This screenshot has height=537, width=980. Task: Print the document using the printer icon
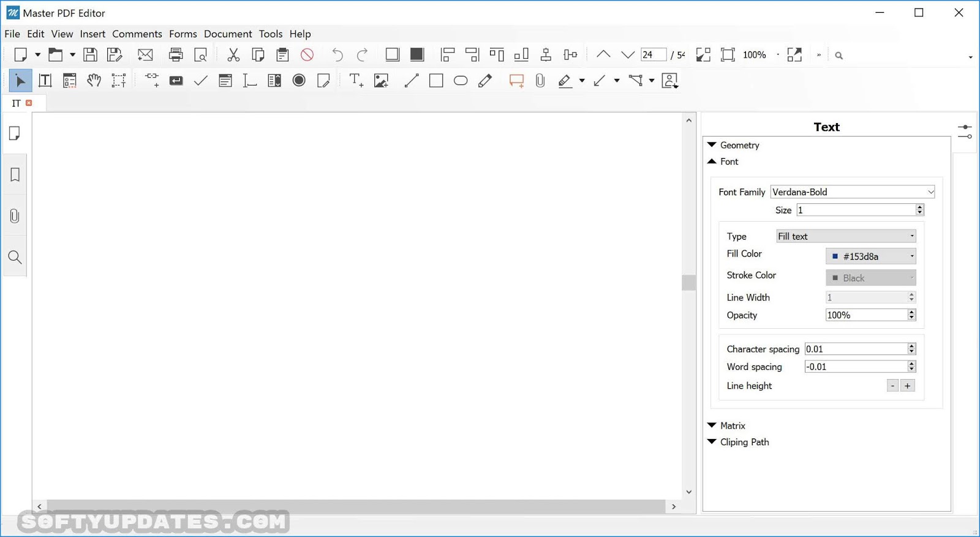pyautogui.click(x=176, y=54)
